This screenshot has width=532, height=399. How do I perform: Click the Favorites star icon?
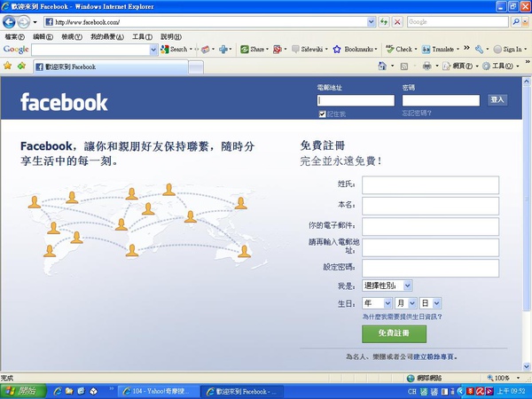click(x=7, y=66)
